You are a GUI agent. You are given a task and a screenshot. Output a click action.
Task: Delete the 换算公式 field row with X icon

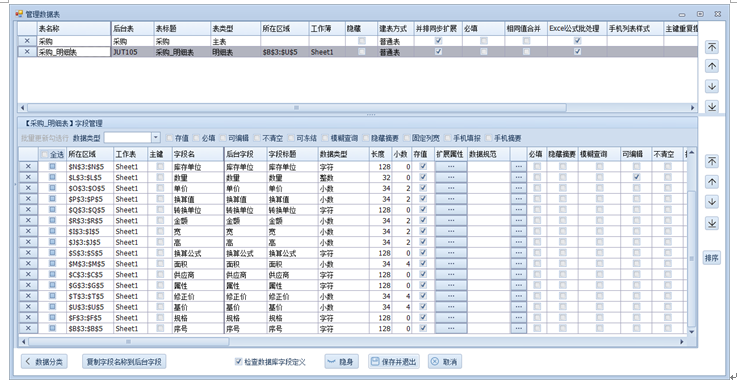28,253
